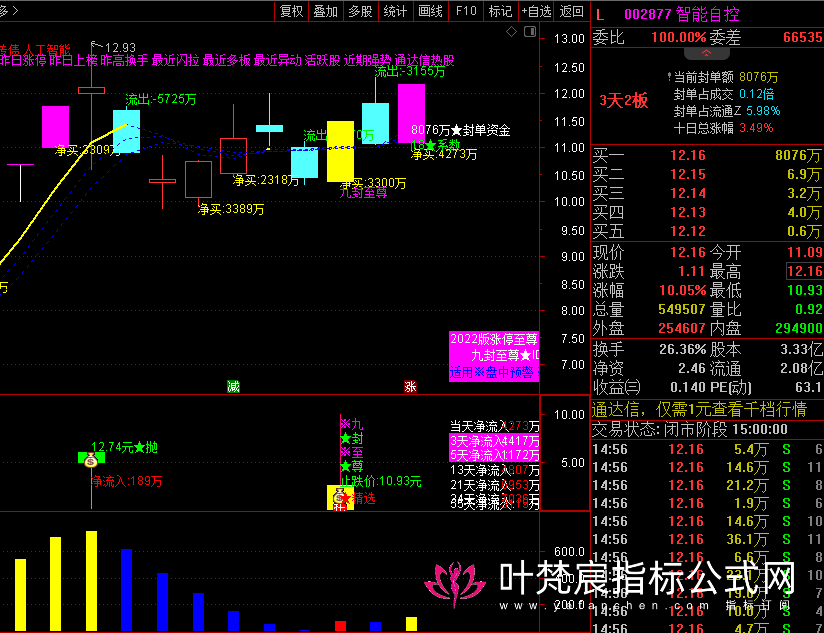The width and height of the screenshot is (824, 633).
Task: Click the 净买:3389万 chart label
Action: tap(231, 209)
